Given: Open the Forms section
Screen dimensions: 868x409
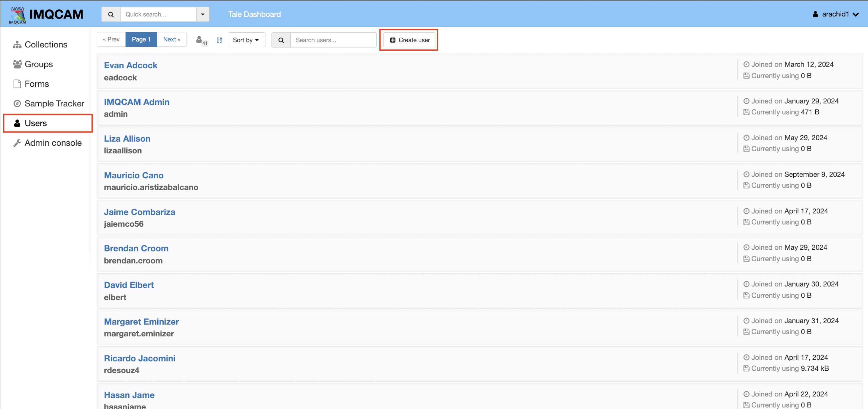Looking at the screenshot, I should [37, 83].
